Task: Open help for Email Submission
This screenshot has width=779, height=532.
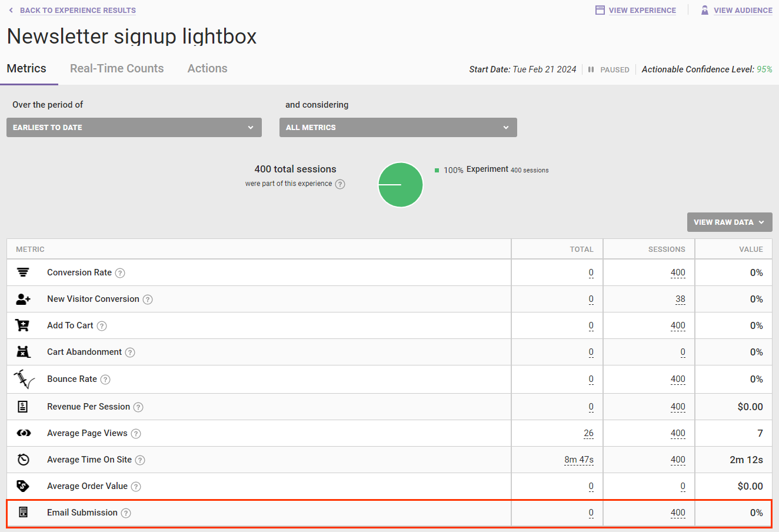Action: (126, 513)
